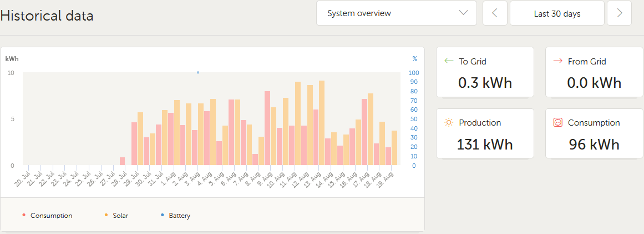Select the 13. Aug solar bar
644x234 pixels.
pyautogui.click(x=322, y=123)
